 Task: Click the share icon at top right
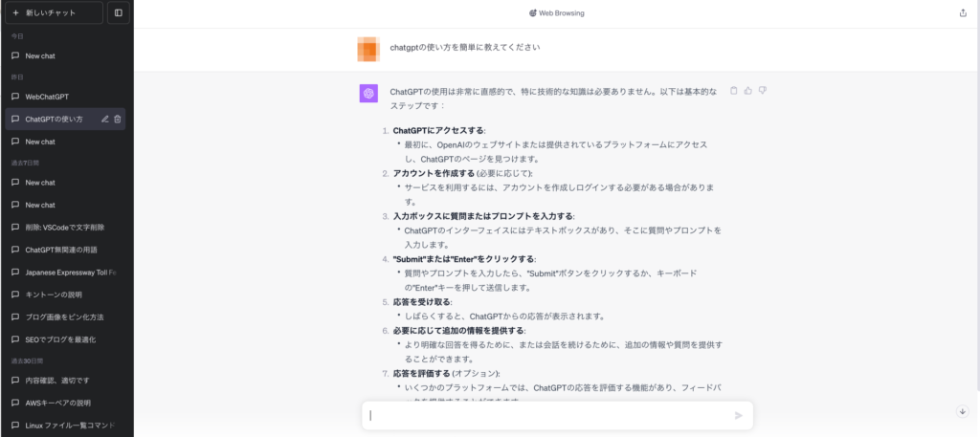pyautogui.click(x=963, y=13)
